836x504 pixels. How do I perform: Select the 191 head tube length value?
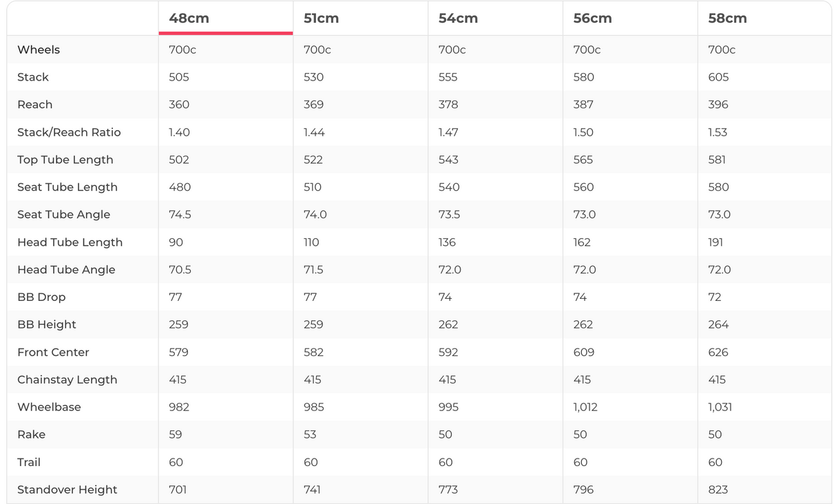pos(716,242)
